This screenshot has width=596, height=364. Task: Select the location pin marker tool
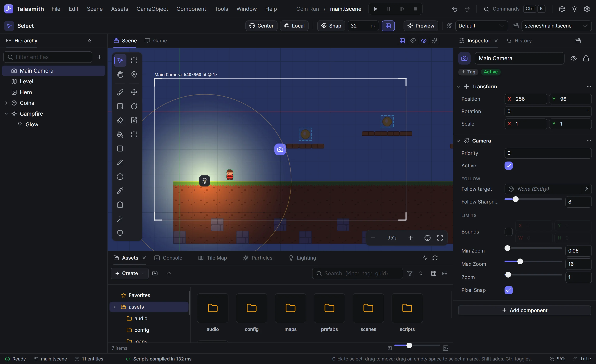pyautogui.click(x=134, y=74)
